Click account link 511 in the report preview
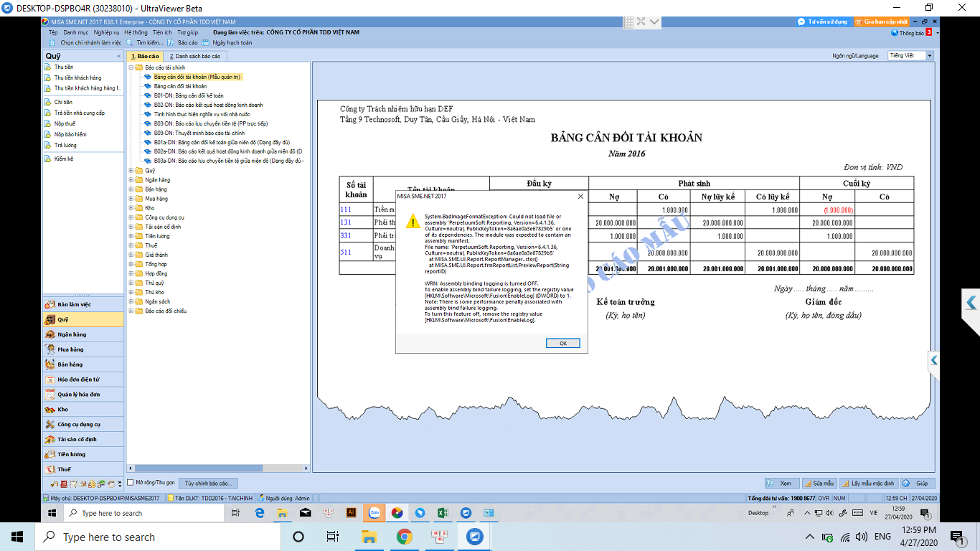 pos(346,252)
